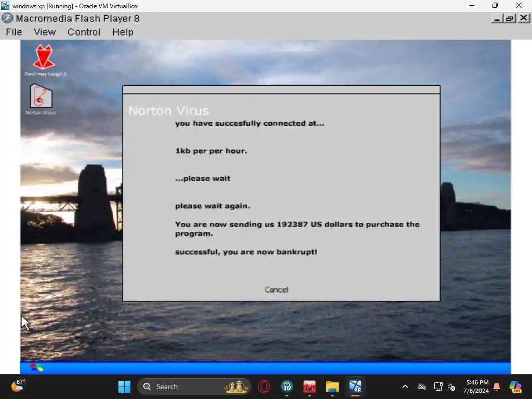Click the crossed-out cloud sync tray icon
532x399 pixels.
(422, 387)
